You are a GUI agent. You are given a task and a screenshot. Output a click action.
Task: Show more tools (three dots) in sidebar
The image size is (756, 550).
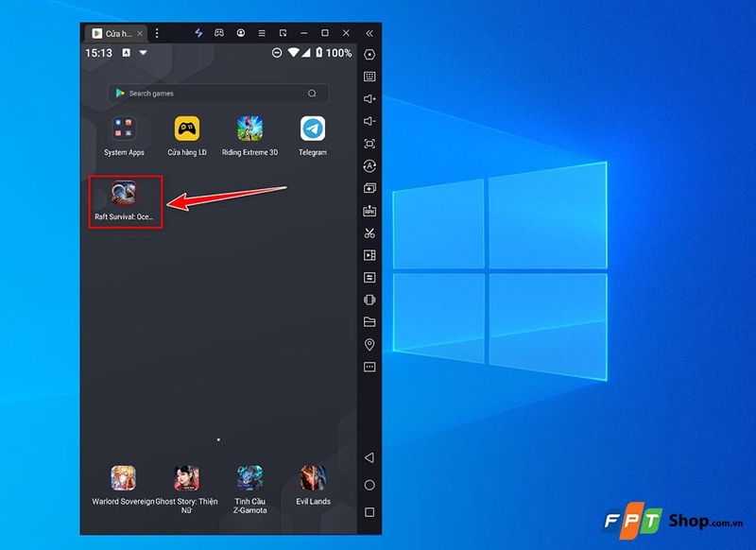369,367
